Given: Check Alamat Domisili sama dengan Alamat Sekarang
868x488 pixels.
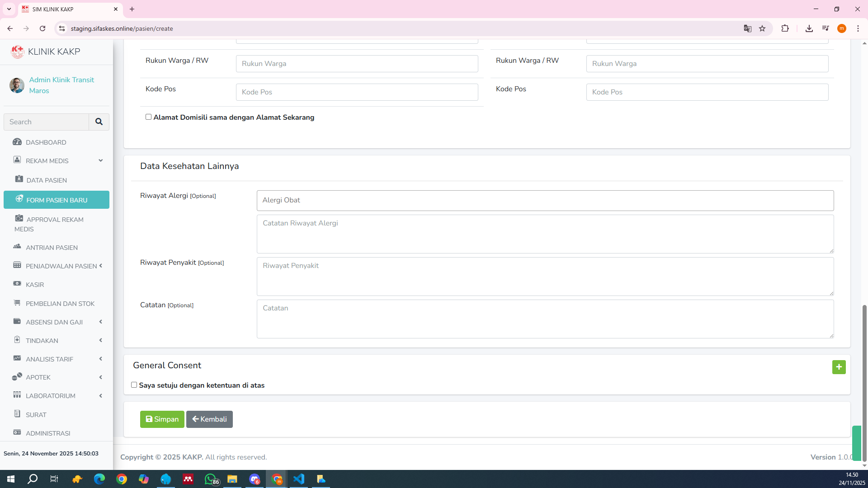Looking at the screenshot, I should pos(148,117).
